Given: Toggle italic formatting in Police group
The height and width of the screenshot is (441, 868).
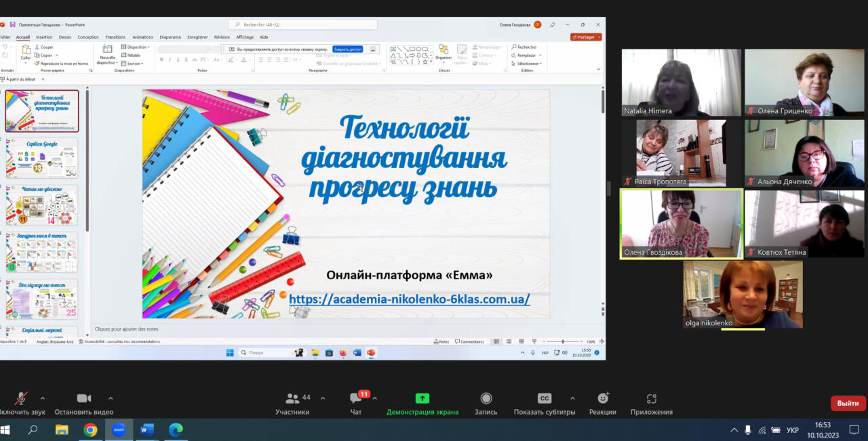Looking at the screenshot, I should (x=170, y=60).
